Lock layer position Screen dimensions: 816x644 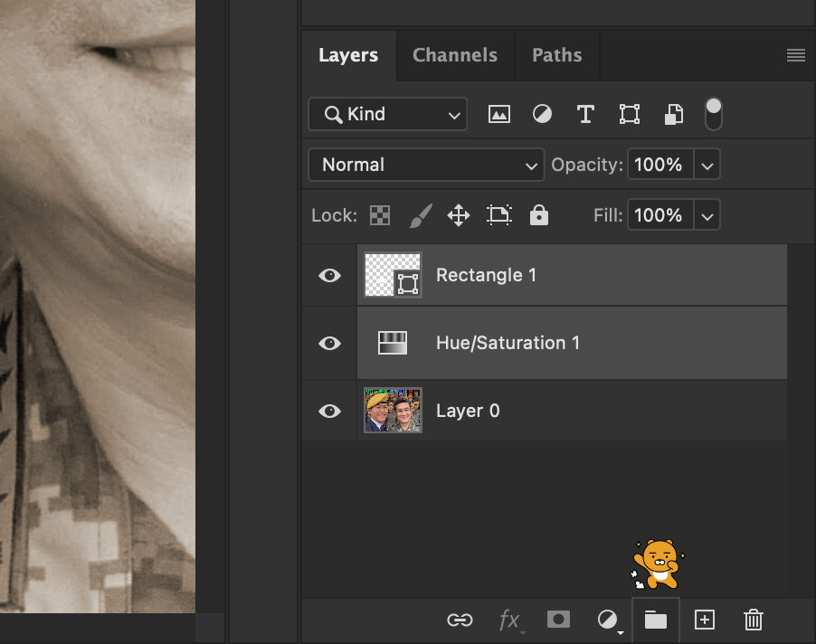coord(459,215)
